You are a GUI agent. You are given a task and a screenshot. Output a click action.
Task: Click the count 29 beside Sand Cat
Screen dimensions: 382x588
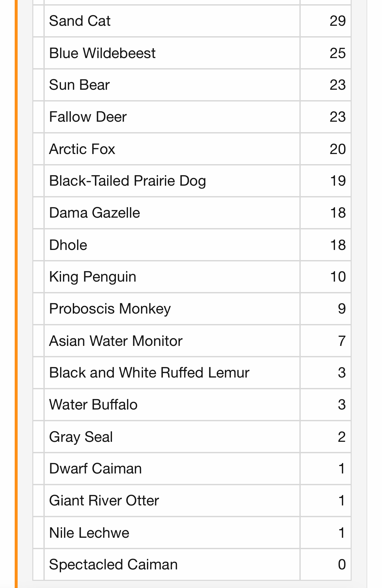tap(338, 21)
